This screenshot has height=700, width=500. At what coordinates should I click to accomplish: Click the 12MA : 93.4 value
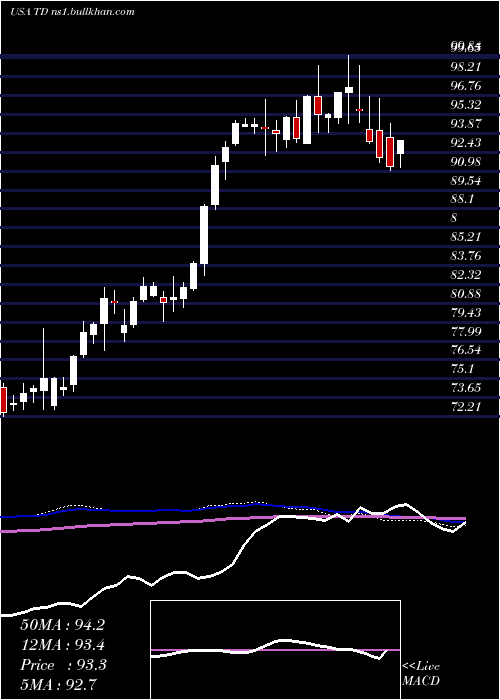point(62,645)
